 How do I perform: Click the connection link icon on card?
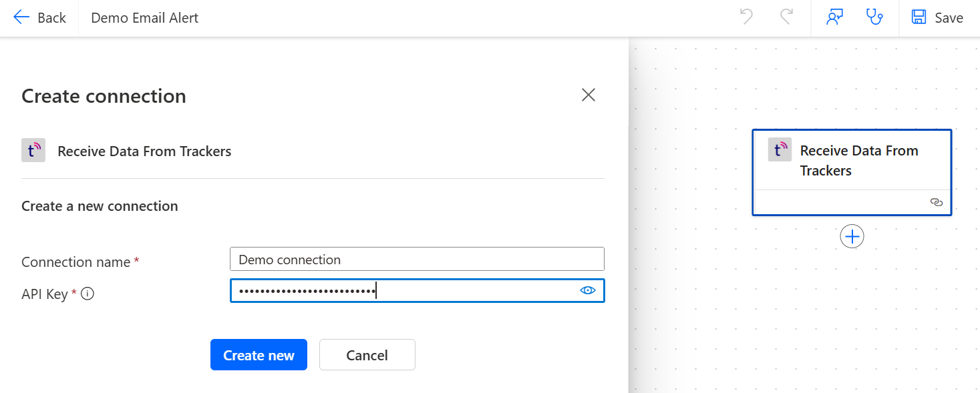pos(937,202)
